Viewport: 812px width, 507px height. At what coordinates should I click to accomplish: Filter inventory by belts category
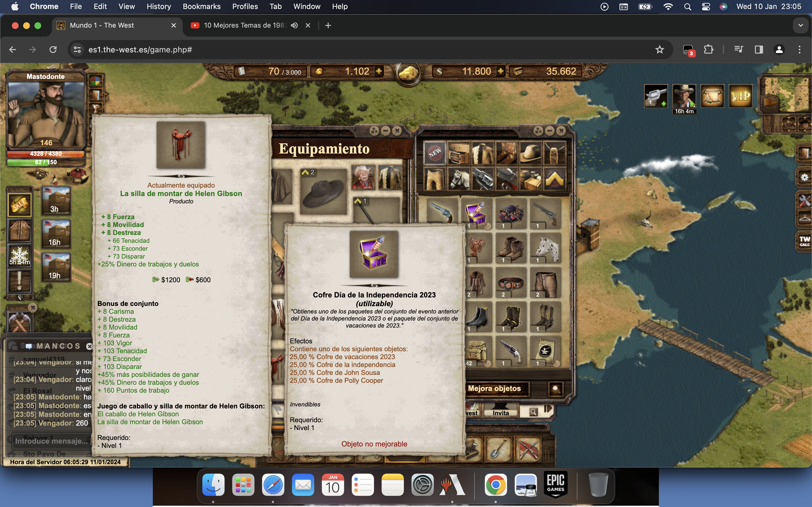tap(458, 154)
